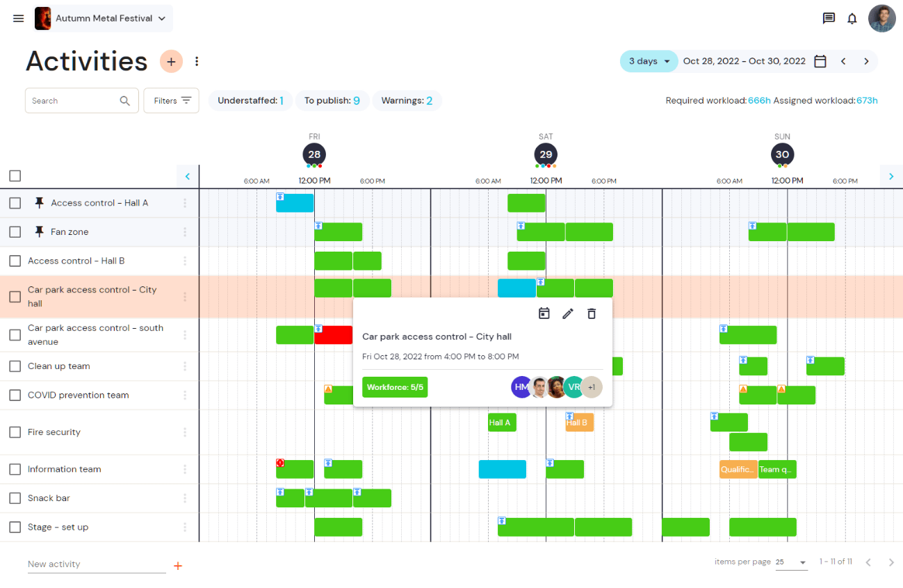Click the +1 additional staff avatar
The image size is (903, 588).
[x=592, y=387]
